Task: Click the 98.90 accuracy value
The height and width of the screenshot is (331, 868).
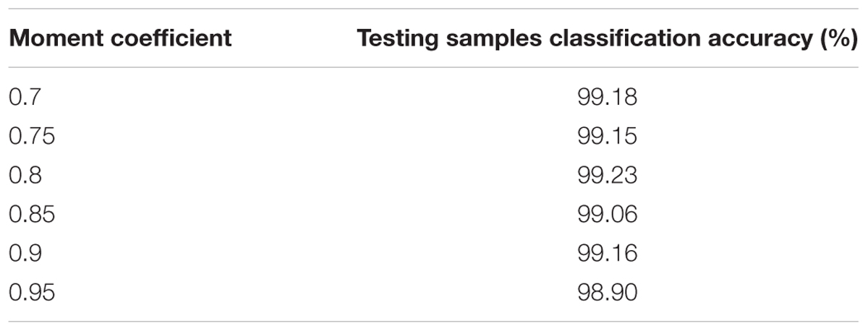Action: pos(608,292)
